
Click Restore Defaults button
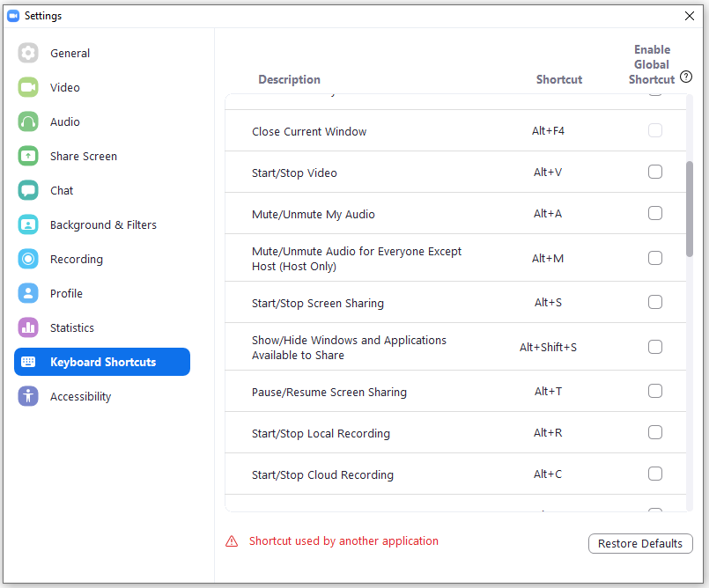[640, 543]
